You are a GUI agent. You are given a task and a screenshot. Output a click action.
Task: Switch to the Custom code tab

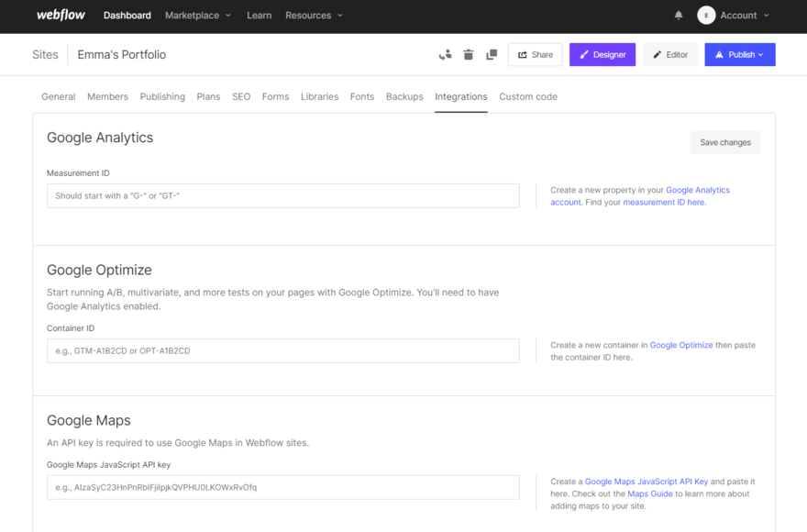[x=528, y=97]
